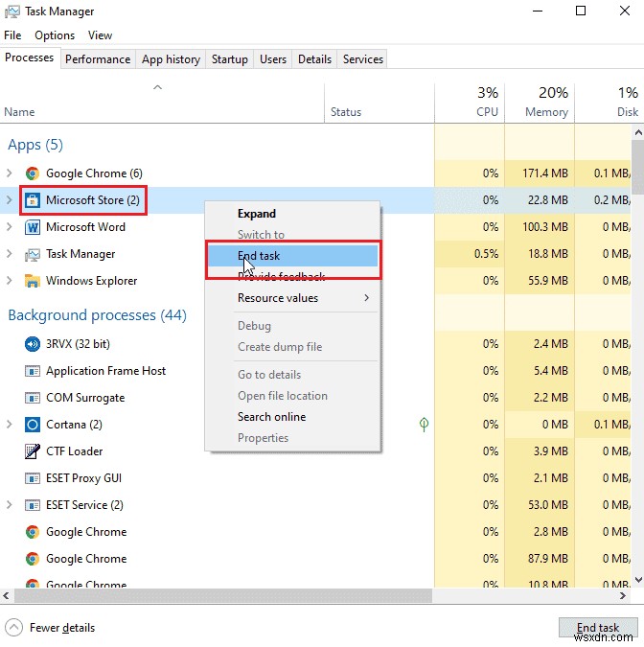Screen dimensions: 644x647
Task: Select the CTF Loader process name
Action: pos(74,451)
